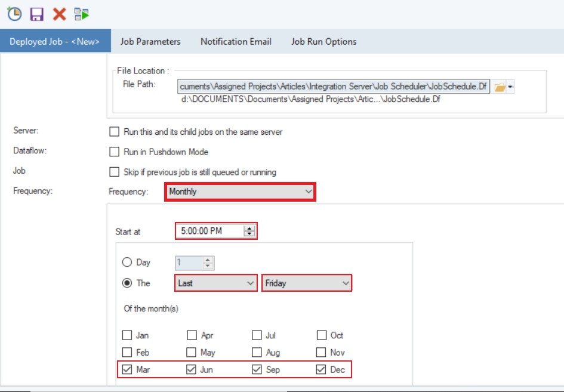Enable Run this and child jobs on same server
Image resolution: width=564 pixels, height=392 pixels.
(115, 132)
